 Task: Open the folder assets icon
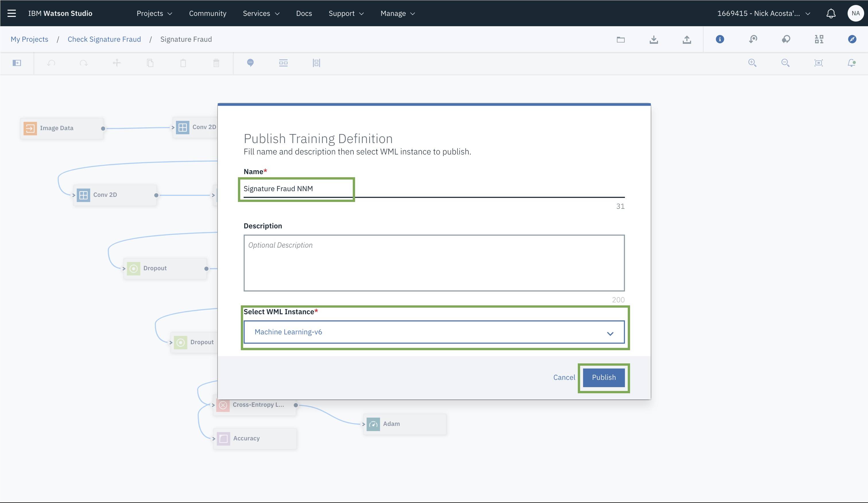click(x=621, y=39)
